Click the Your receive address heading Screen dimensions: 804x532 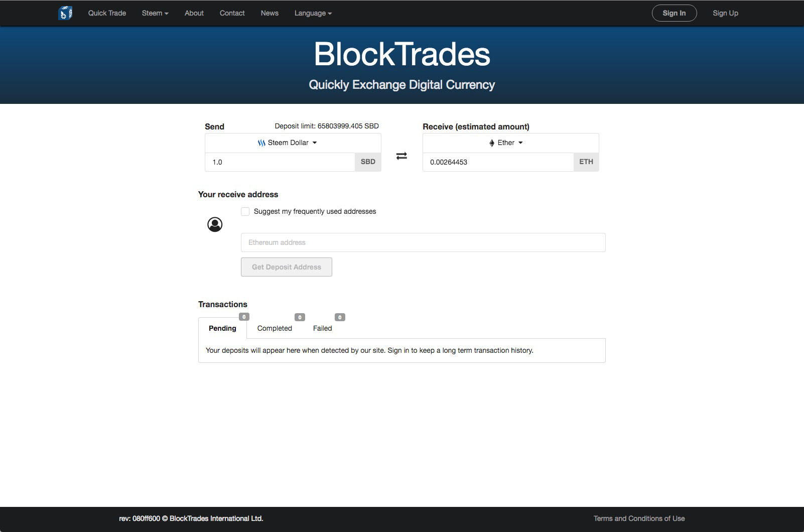(x=238, y=194)
